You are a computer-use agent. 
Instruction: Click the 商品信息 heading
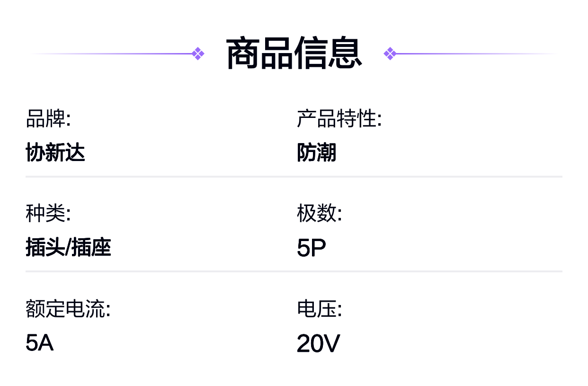(x=294, y=54)
